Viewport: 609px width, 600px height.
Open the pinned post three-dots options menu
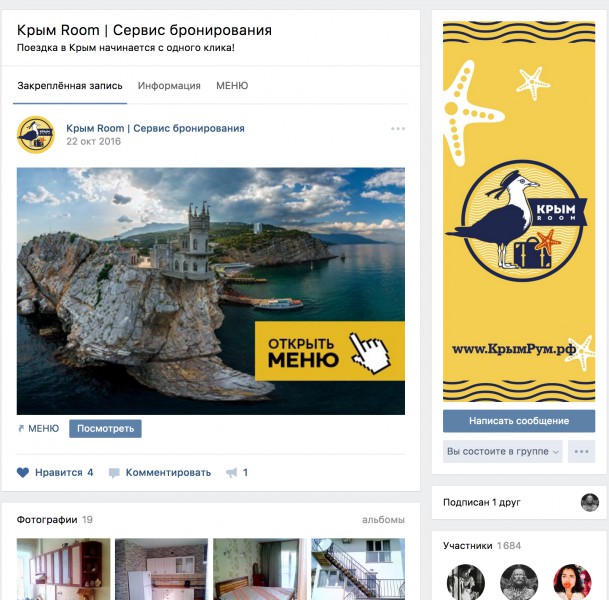(398, 129)
